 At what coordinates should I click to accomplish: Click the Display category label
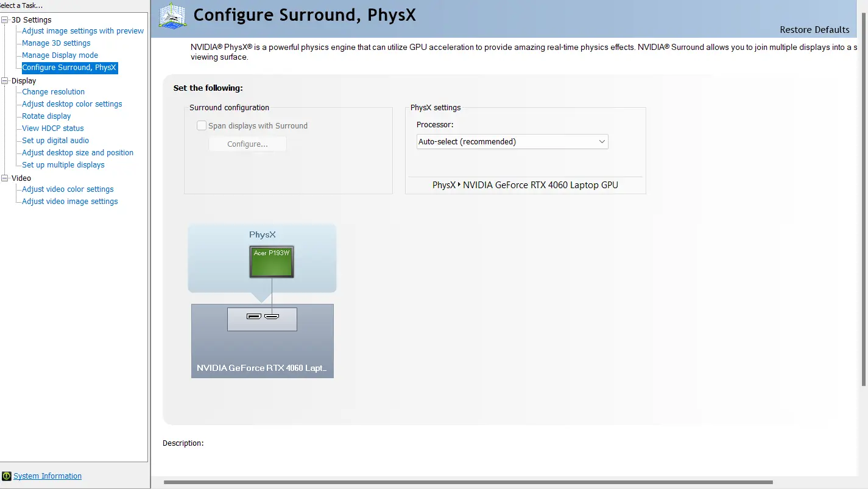24,81
